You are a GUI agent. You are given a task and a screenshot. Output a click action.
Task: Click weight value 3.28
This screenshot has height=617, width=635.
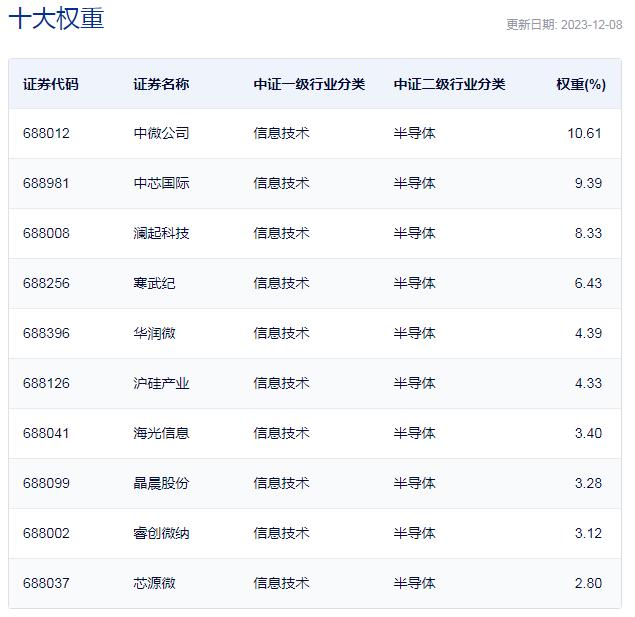[588, 483]
